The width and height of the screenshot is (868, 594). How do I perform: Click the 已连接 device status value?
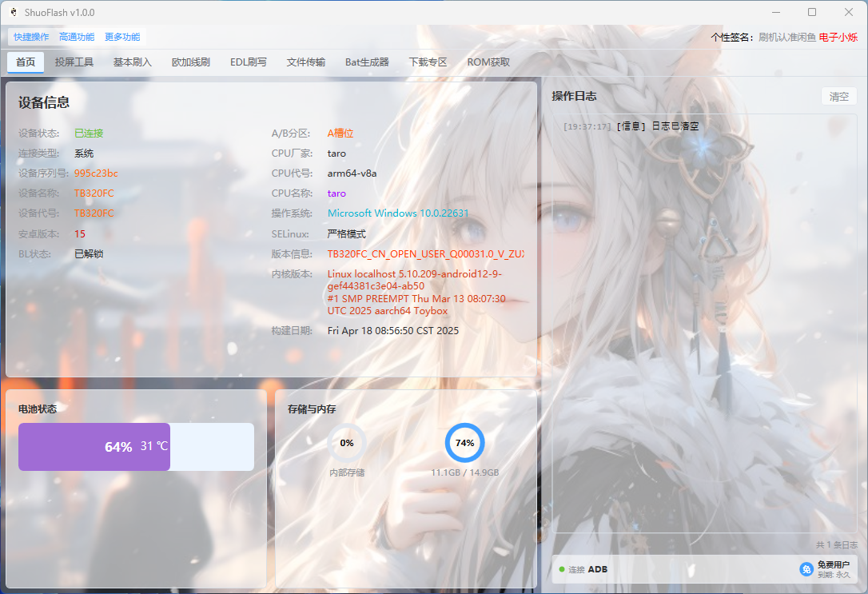(89, 134)
